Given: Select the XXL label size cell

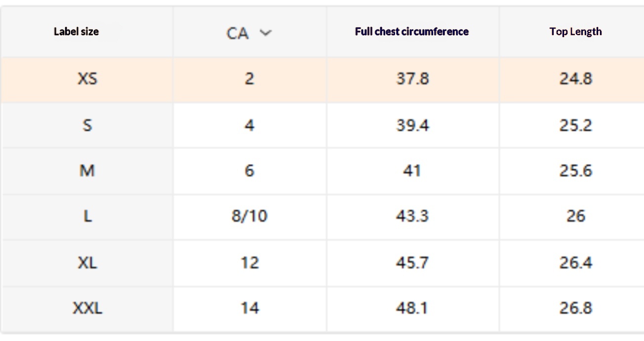Looking at the screenshot, I should coord(87,308).
